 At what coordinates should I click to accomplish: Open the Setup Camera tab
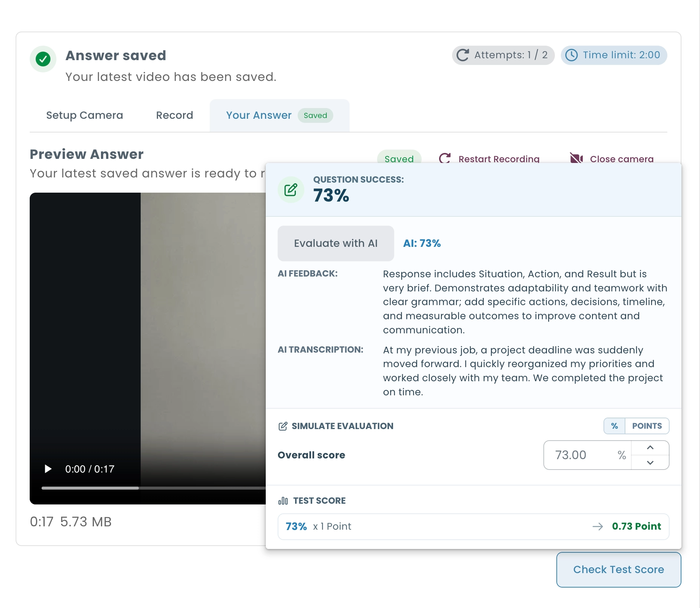[85, 115]
